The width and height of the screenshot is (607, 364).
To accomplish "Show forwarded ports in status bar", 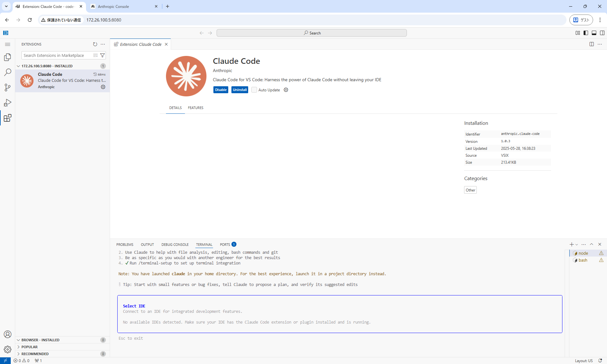I will click(x=38, y=361).
